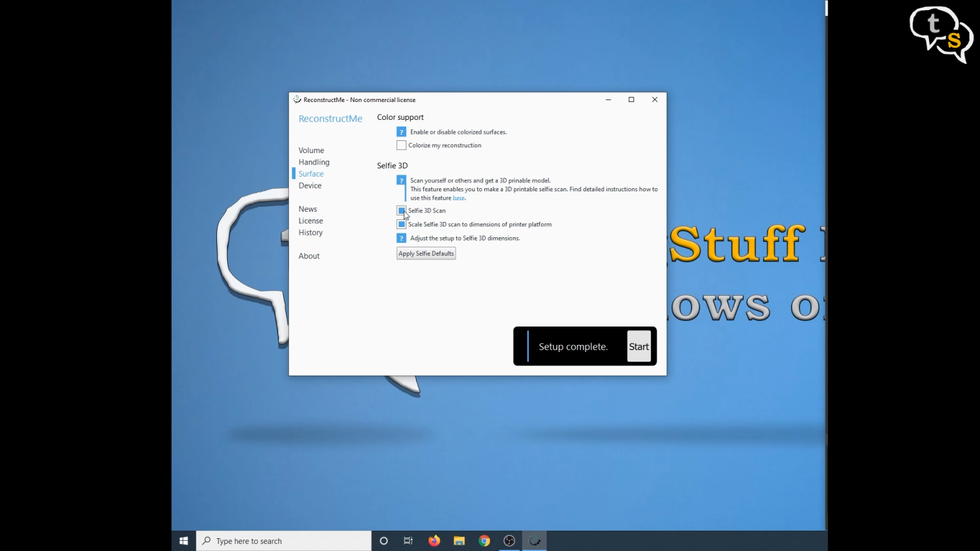The width and height of the screenshot is (980, 551).
Task: Close the ReconstructMe window
Action: point(655,99)
